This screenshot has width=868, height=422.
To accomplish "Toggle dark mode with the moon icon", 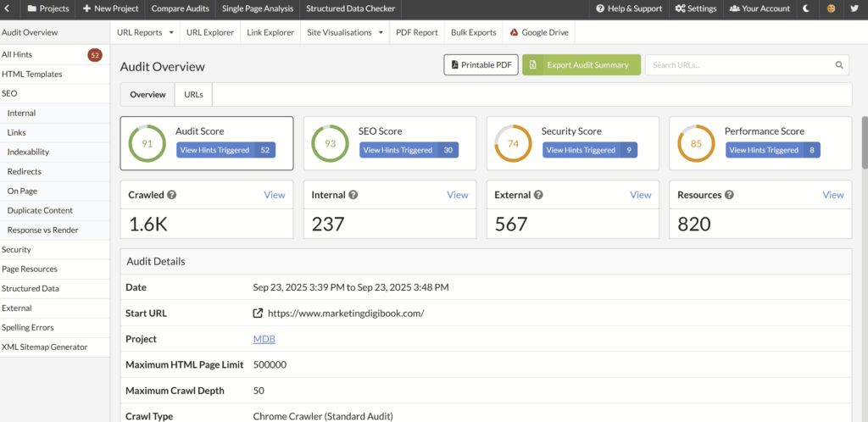I will (x=806, y=8).
